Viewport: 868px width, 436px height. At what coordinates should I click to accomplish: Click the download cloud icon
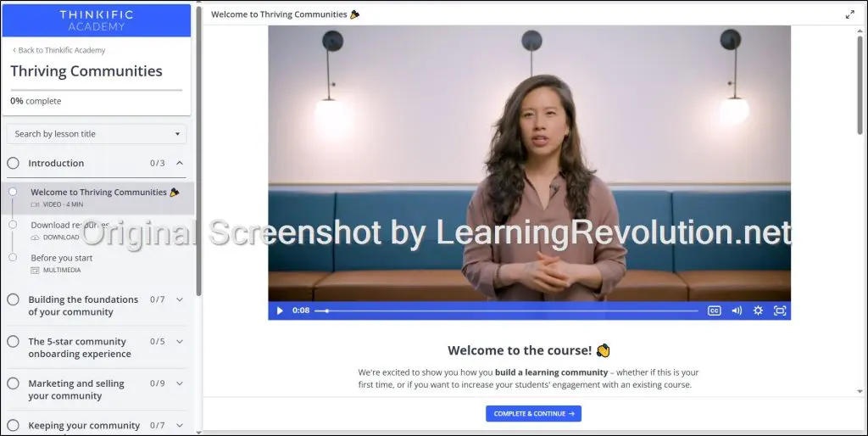pos(35,238)
